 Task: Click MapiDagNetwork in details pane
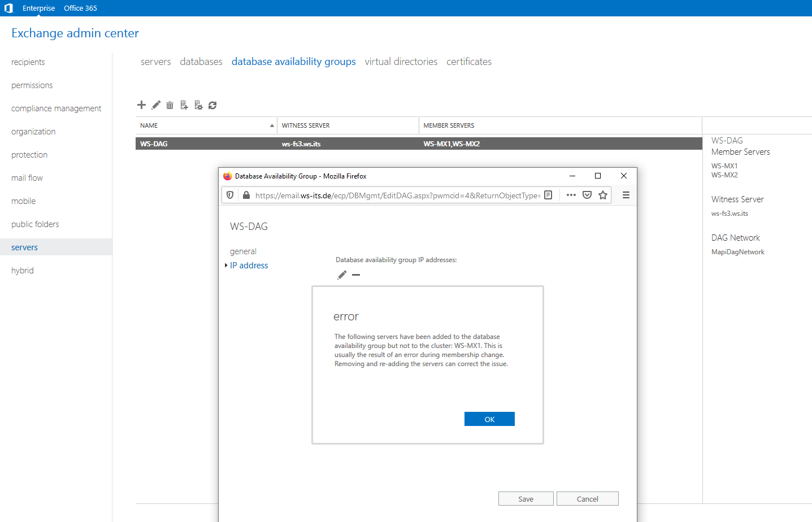(x=738, y=252)
